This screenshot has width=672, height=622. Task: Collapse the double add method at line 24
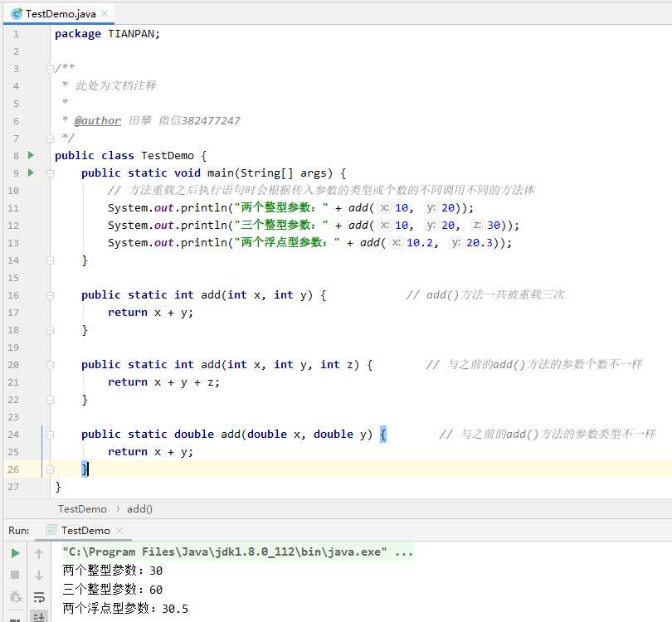coord(50,435)
